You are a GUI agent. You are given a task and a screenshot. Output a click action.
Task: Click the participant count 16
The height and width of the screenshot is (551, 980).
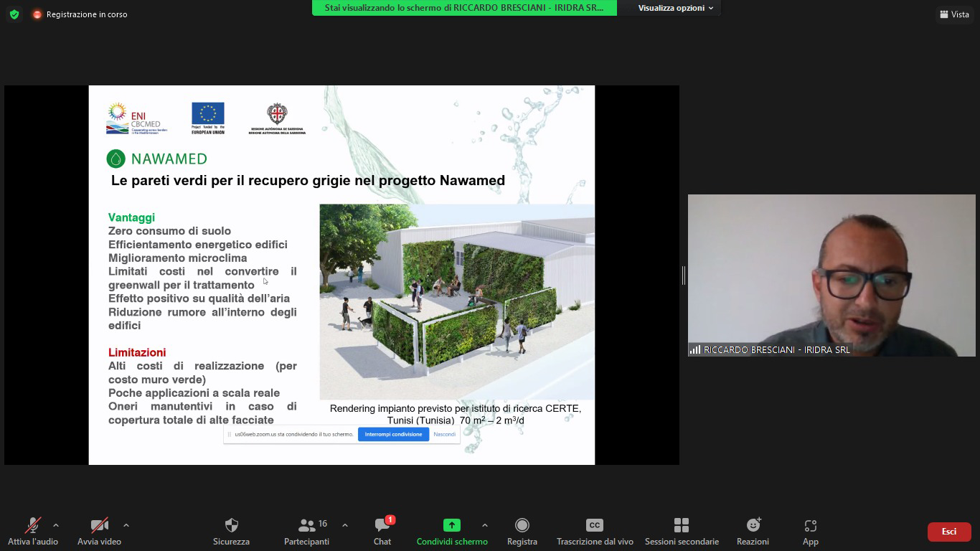coord(323,524)
